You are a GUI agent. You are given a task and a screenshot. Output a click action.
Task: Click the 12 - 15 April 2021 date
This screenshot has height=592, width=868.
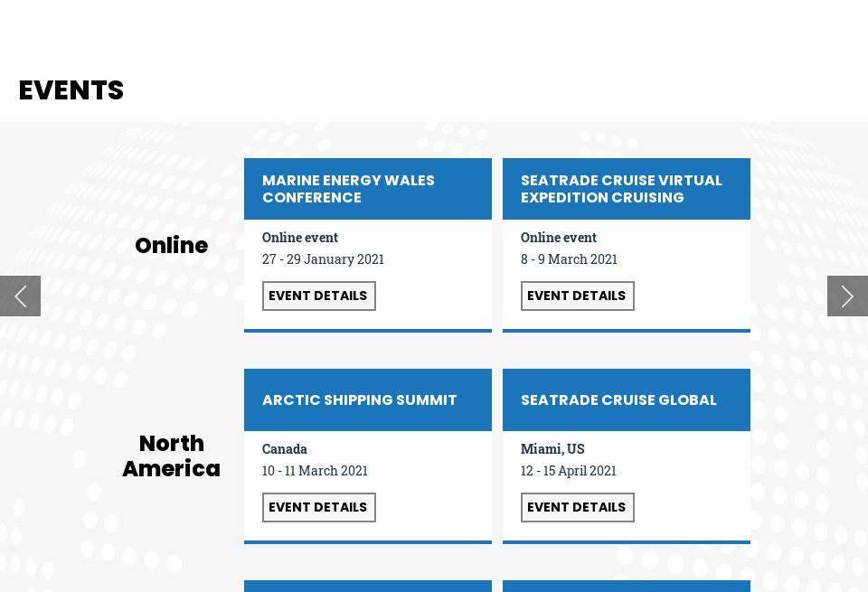pos(568,471)
